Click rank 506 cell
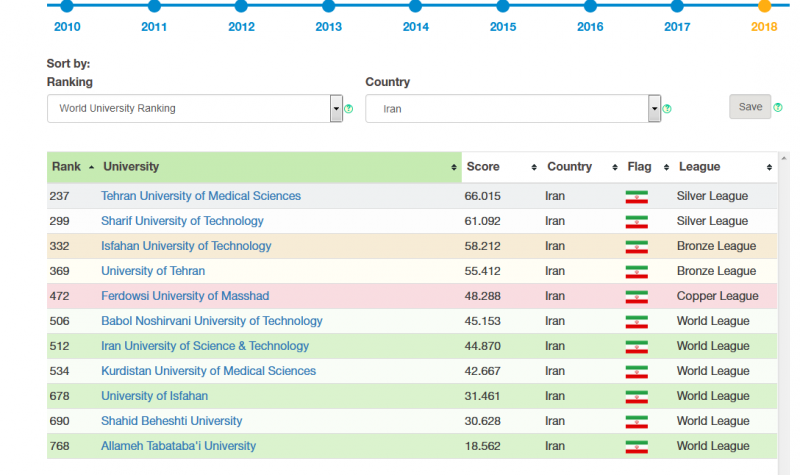Viewport: 800px width, 475px height. (59, 321)
